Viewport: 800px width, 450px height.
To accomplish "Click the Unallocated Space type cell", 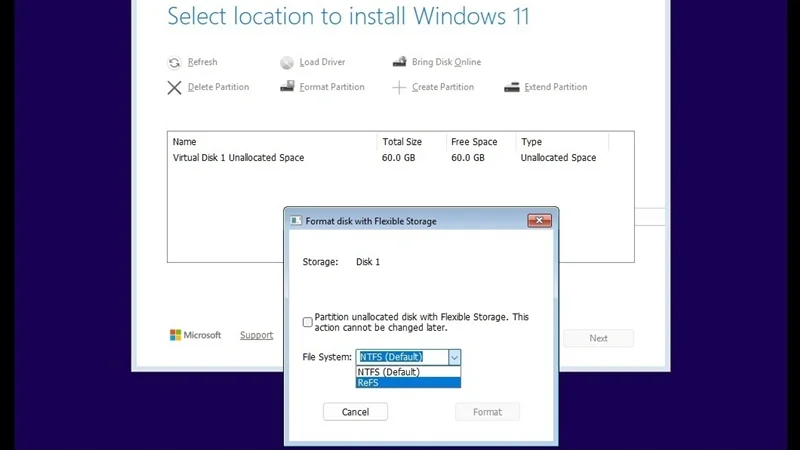I will coord(558,158).
